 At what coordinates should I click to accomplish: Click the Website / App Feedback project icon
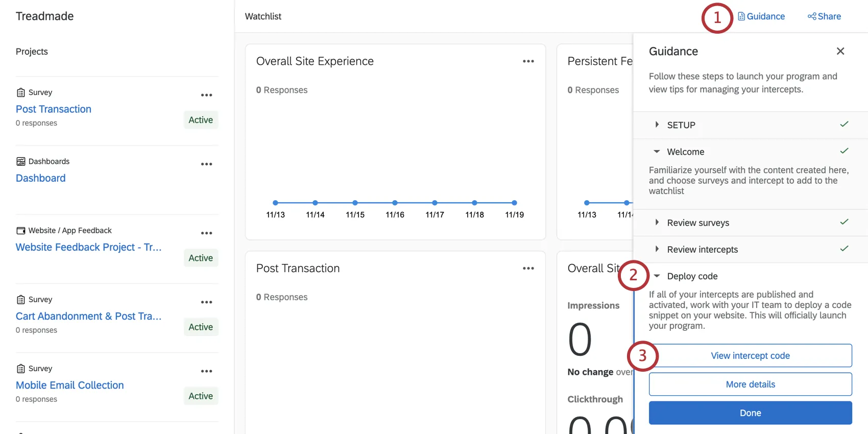coord(20,230)
